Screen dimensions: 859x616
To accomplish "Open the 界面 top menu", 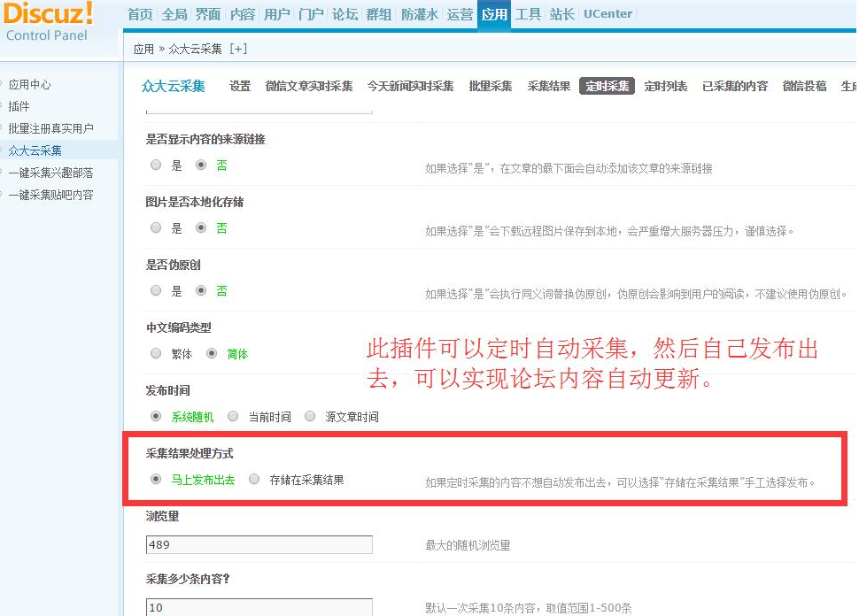I will click(x=208, y=14).
